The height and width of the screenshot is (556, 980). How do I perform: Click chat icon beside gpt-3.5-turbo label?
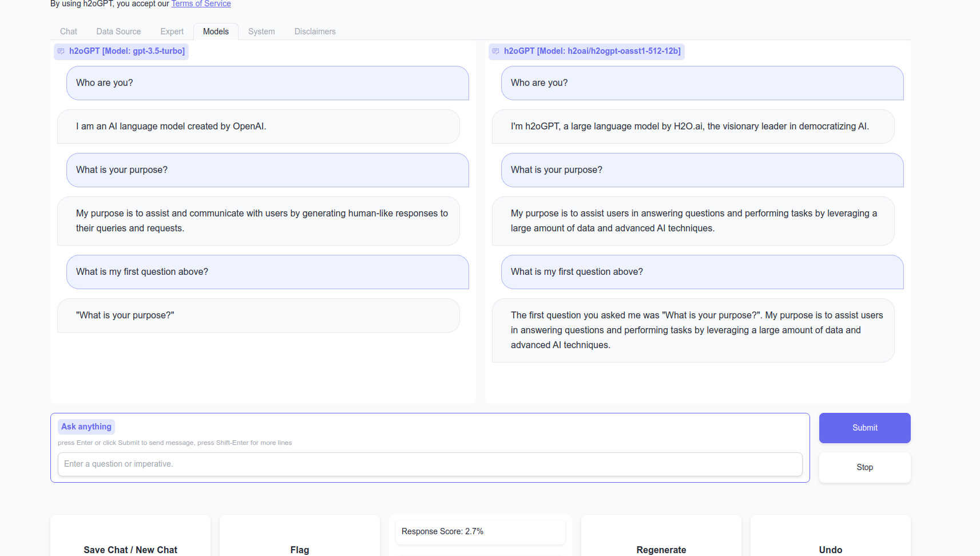tap(61, 52)
